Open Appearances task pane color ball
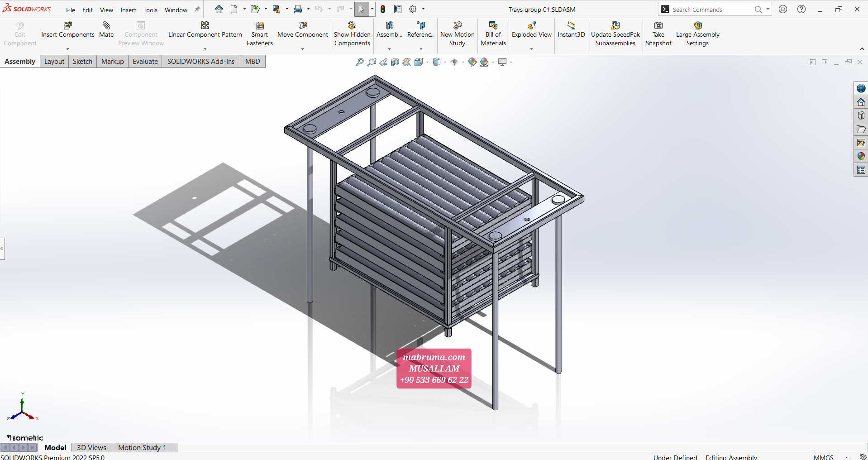Image resolution: width=868 pixels, height=460 pixels. point(861,156)
